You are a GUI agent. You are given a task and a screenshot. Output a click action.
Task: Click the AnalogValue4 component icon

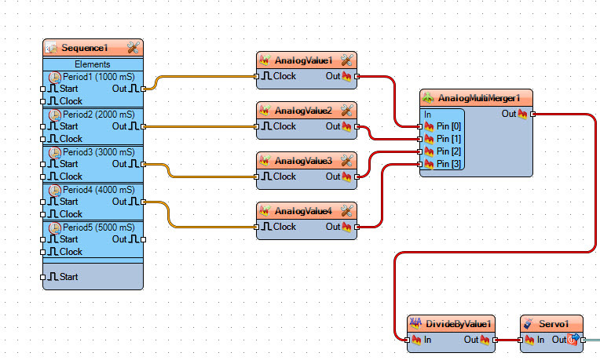(x=265, y=211)
